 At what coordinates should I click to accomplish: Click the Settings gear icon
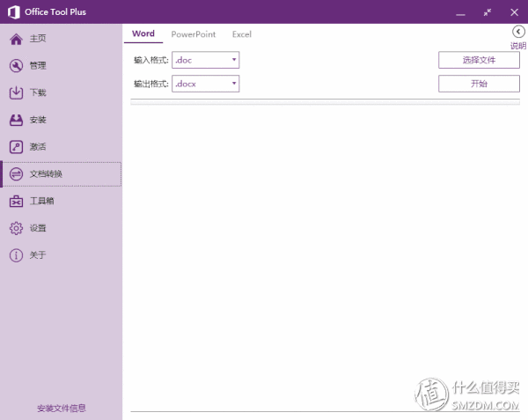click(16, 228)
